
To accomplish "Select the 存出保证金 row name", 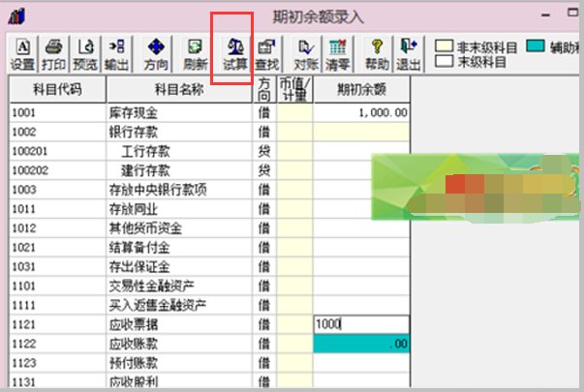I will point(139,267).
